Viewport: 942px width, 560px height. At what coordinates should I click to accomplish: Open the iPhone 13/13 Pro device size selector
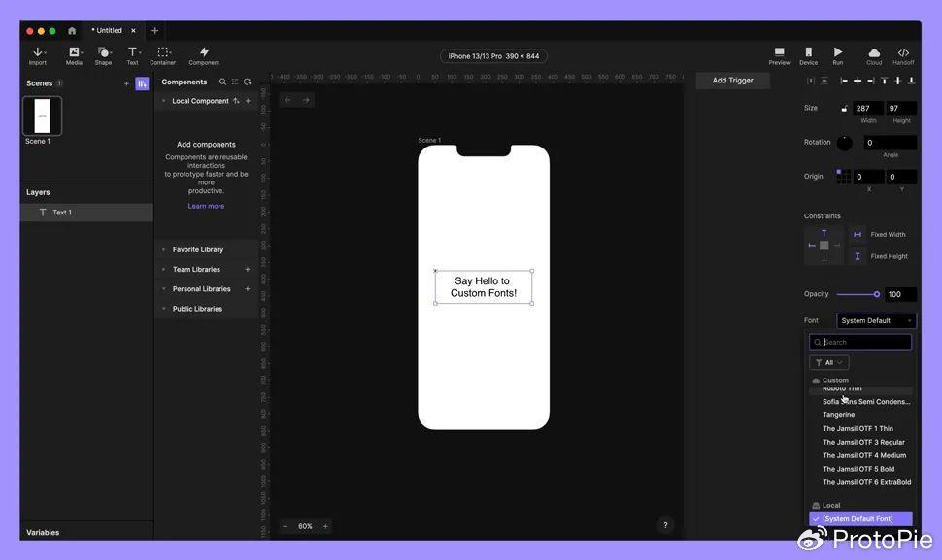[493, 56]
